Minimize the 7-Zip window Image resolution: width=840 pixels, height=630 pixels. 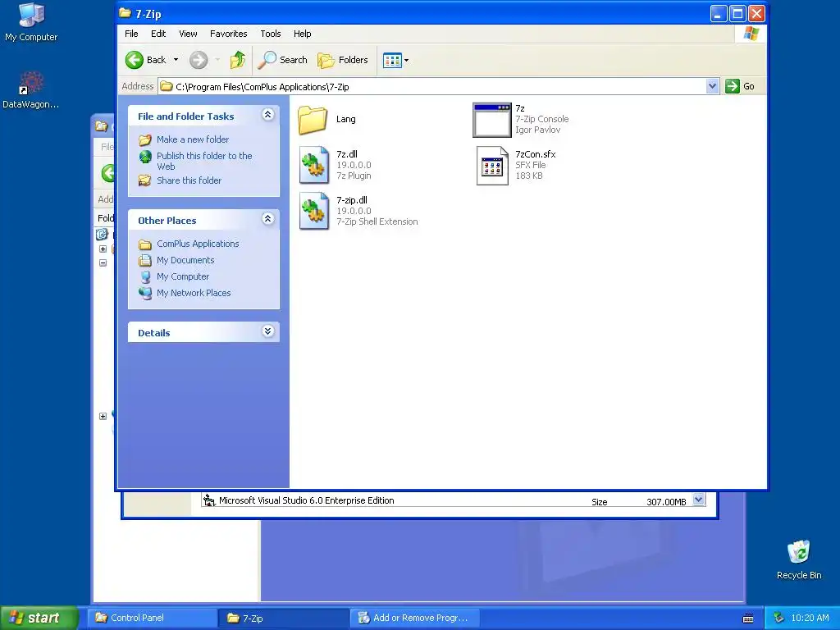point(719,13)
